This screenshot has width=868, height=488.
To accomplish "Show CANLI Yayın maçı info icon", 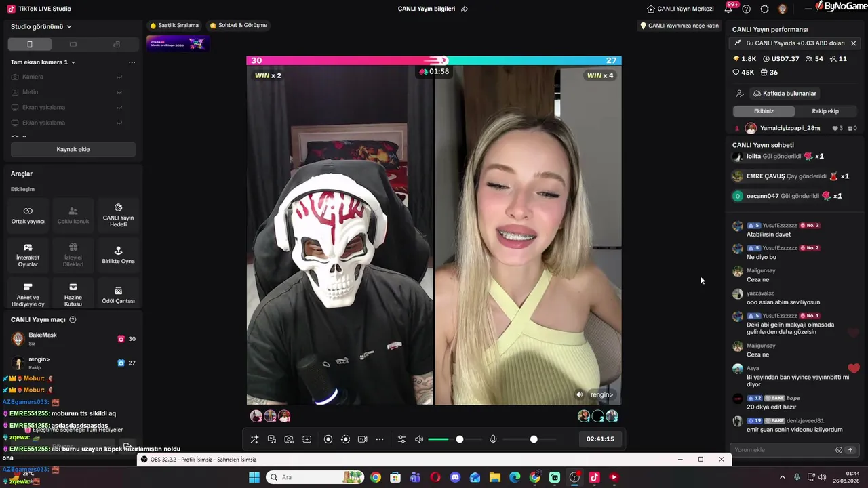I will [73, 320].
